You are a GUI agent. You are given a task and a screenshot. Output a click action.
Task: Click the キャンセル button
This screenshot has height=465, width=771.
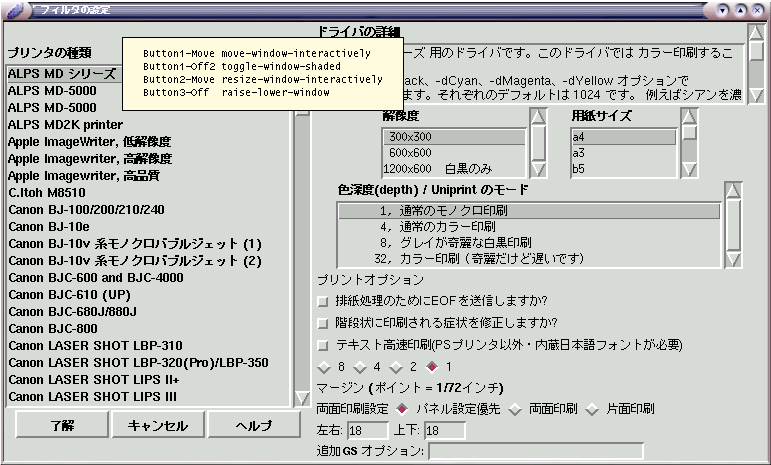[158, 425]
